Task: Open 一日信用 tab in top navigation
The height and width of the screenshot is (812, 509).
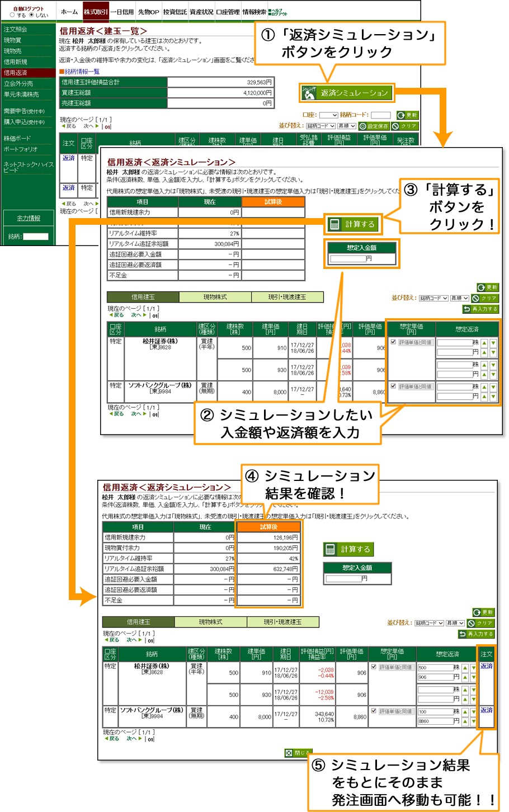Action: [x=122, y=12]
